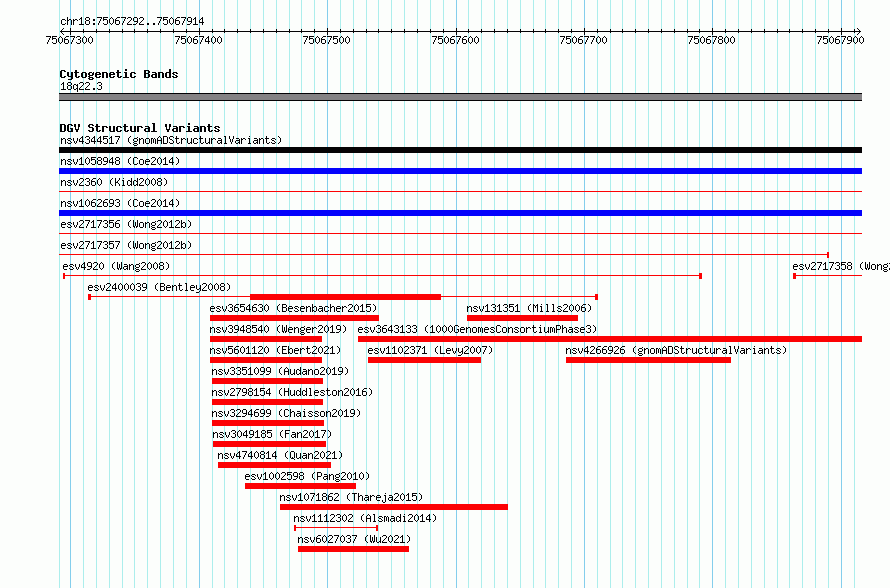Image resolution: width=890 pixels, height=588 pixels.
Task: Click the blue bar under nsv1062693
Action: pyautogui.click(x=460, y=213)
